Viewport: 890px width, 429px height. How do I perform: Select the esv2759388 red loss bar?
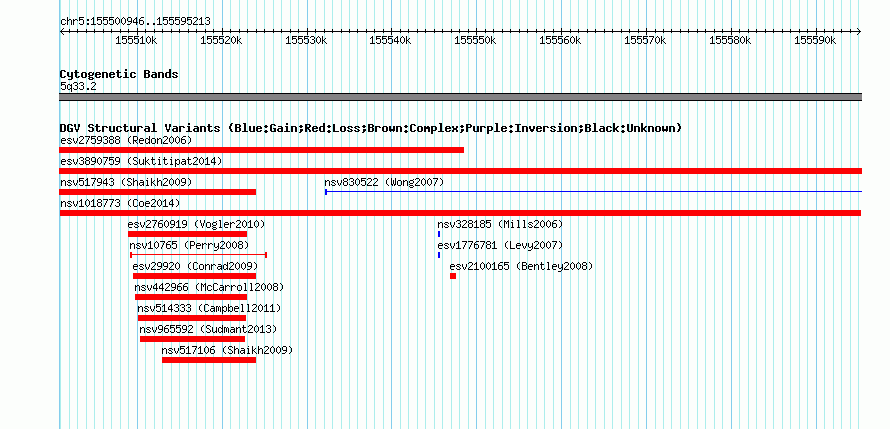pyautogui.click(x=262, y=150)
